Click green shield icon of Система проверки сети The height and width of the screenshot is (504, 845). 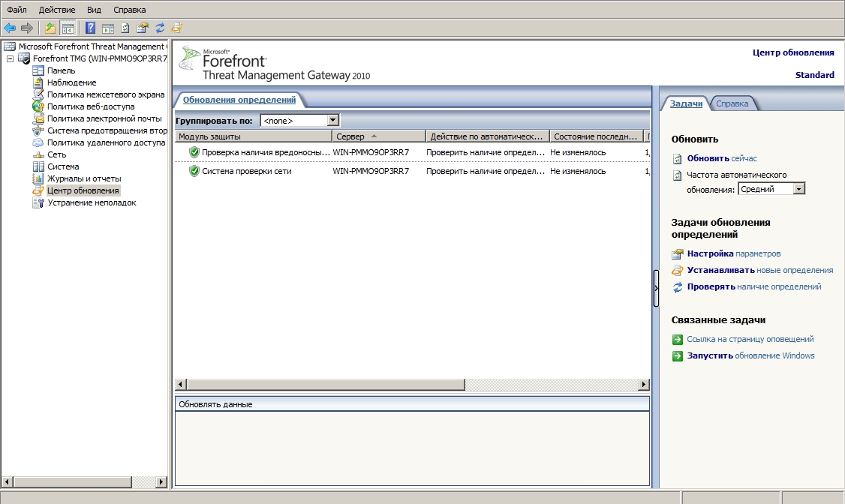pyautogui.click(x=194, y=171)
